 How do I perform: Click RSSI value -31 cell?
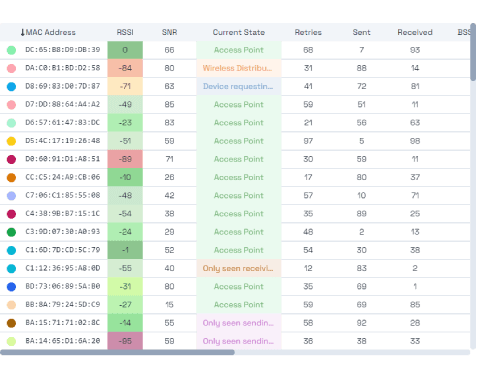(x=125, y=287)
